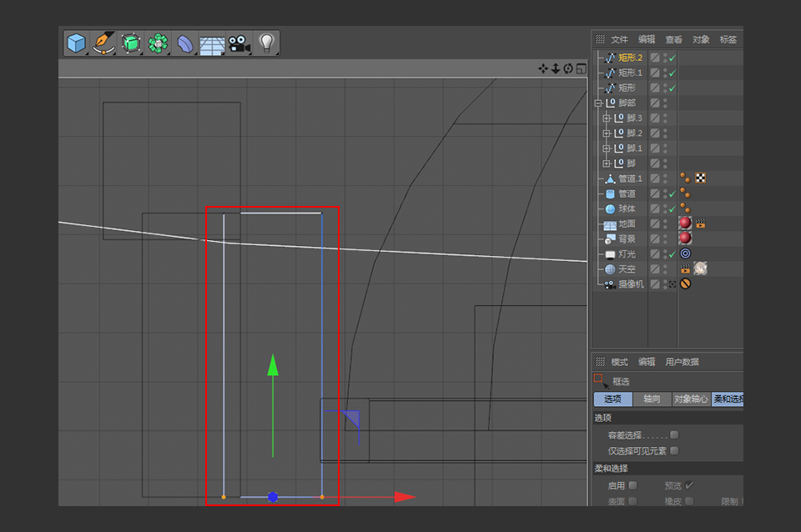The height and width of the screenshot is (532, 801).
Task: Click the red material sphere on 地面
Action: pos(686,223)
